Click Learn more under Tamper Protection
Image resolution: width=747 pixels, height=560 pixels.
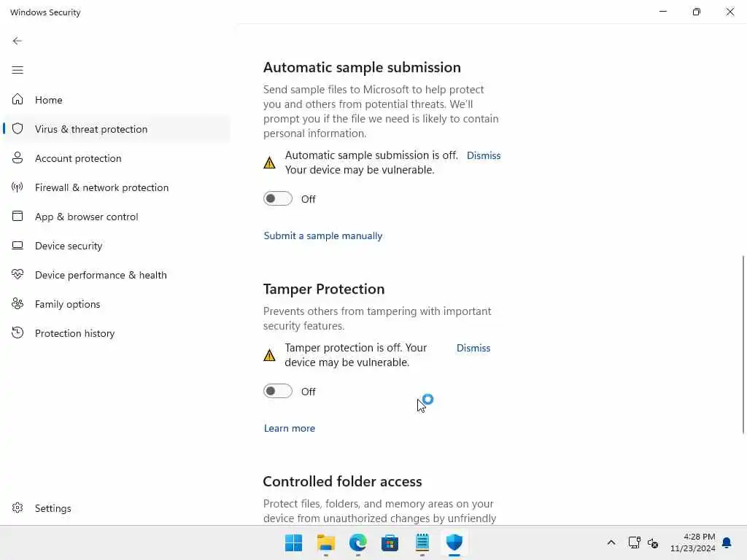coord(289,428)
